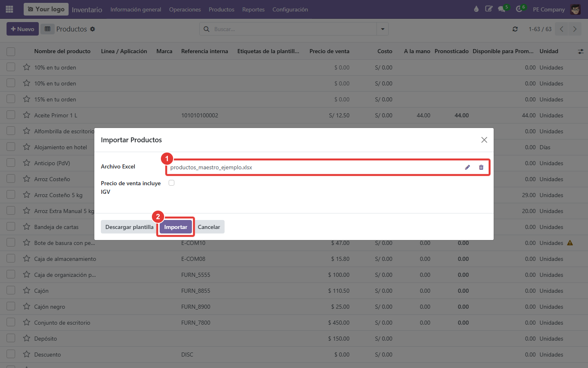This screenshot has width=588, height=368.
Task: Check the select-all checkbox in the table header
Action: coord(11,52)
